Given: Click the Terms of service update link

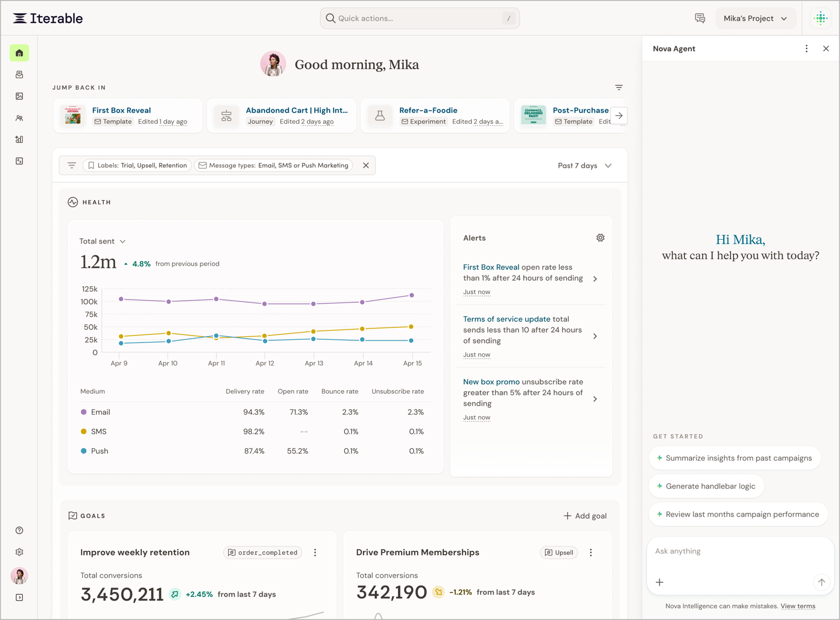Looking at the screenshot, I should pyautogui.click(x=507, y=319).
